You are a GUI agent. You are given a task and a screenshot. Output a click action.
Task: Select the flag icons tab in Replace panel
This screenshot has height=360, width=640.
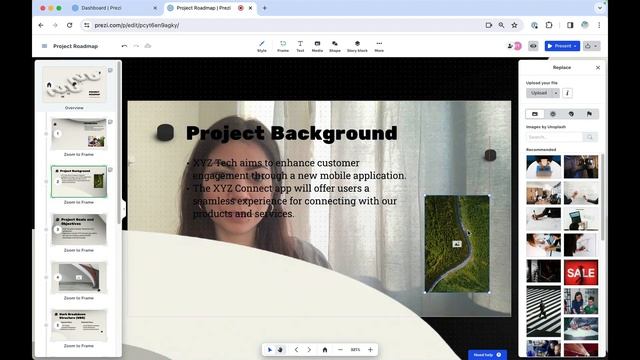[589, 114]
